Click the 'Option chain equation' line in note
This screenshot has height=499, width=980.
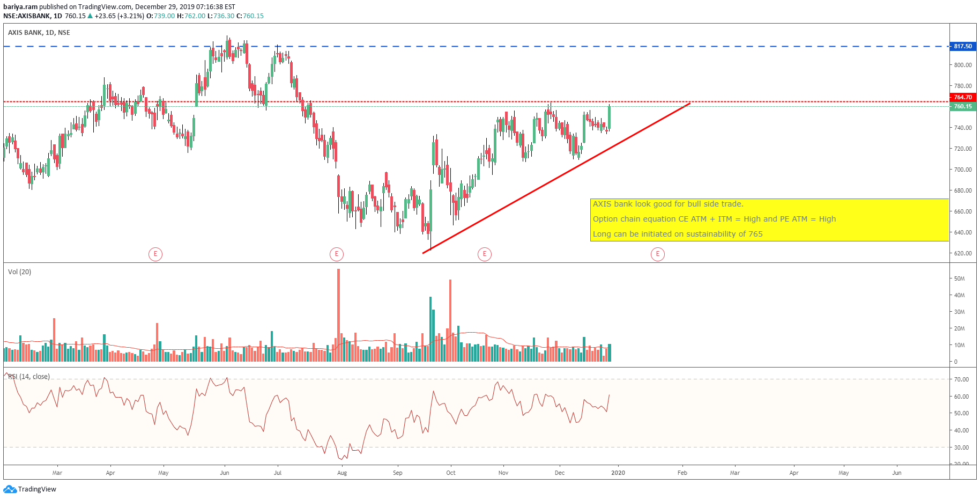coord(714,219)
